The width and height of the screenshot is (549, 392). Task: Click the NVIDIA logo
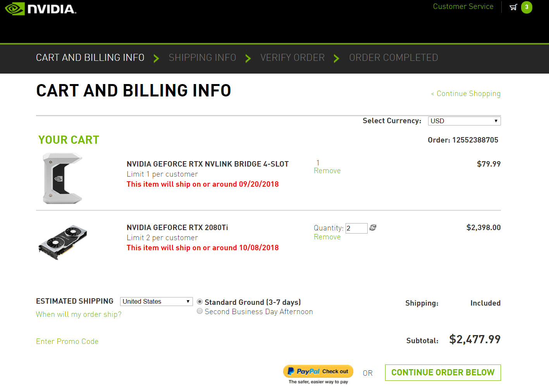(40, 9)
